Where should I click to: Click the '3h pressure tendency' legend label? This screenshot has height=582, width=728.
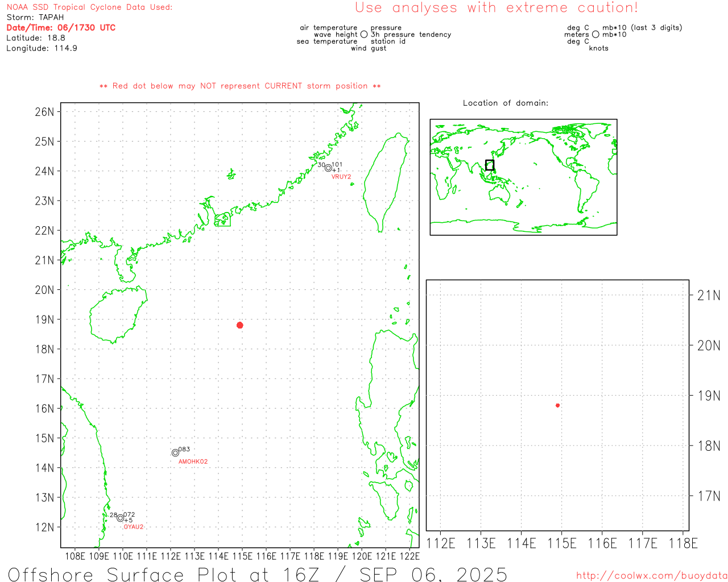411,35
